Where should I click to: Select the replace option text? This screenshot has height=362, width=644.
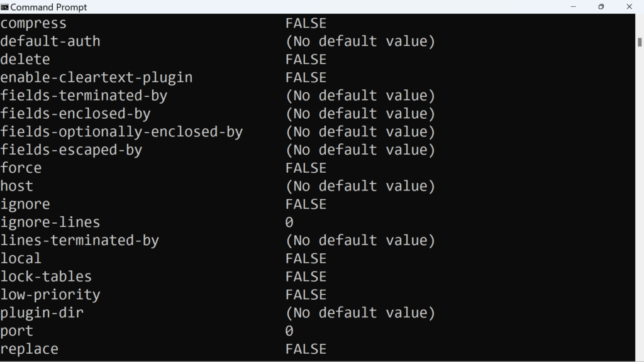pos(30,349)
